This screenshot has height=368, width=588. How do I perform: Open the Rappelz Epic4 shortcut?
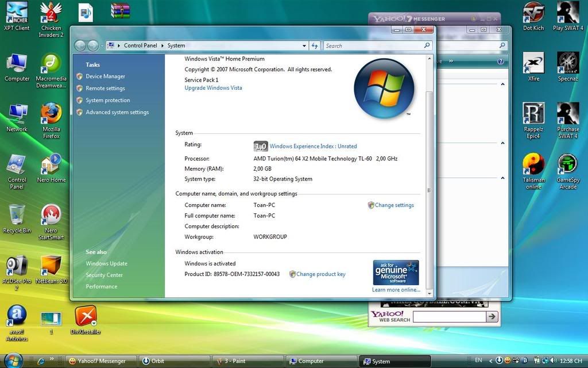click(x=533, y=121)
